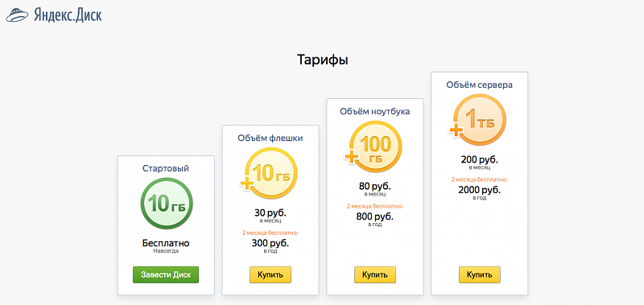Select the Стартовый plan title
The width and height of the screenshot is (644, 305).
tap(166, 168)
